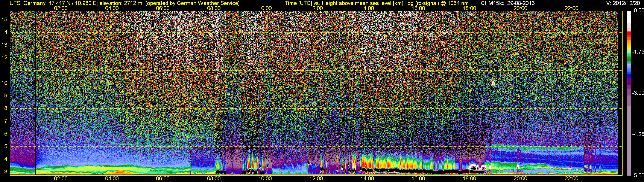
Task: Click the -0.50 value on the color scale
Action: [x=638, y=10]
